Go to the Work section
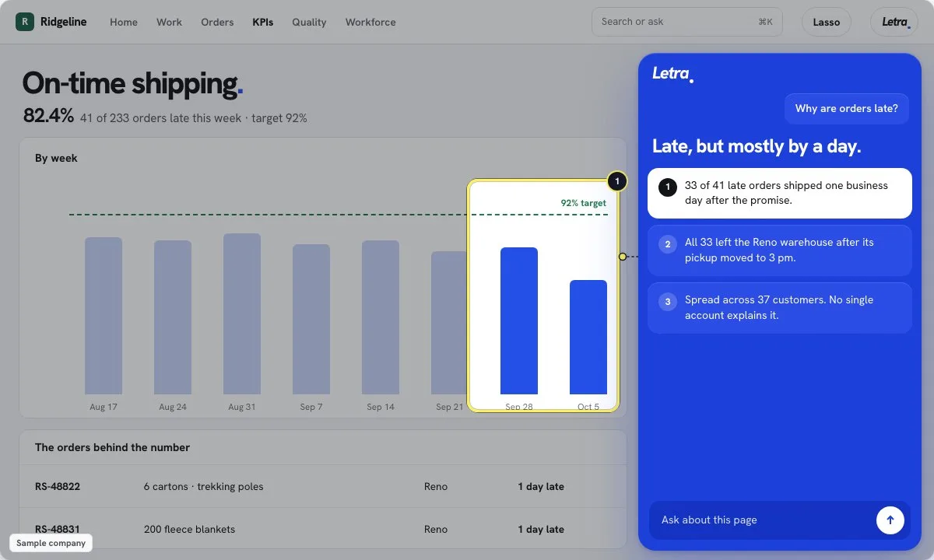The image size is (934, 560). (x=169, y=22)
